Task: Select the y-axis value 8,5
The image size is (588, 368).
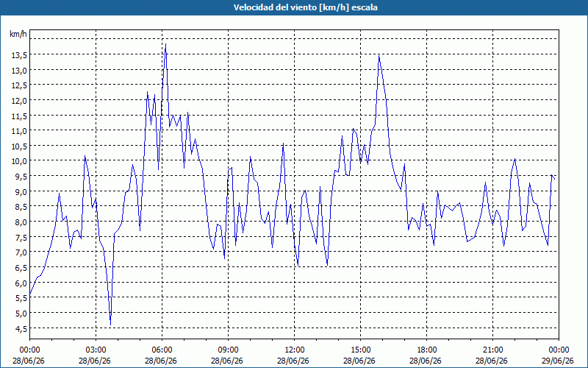Action: [x=21, y=207]
